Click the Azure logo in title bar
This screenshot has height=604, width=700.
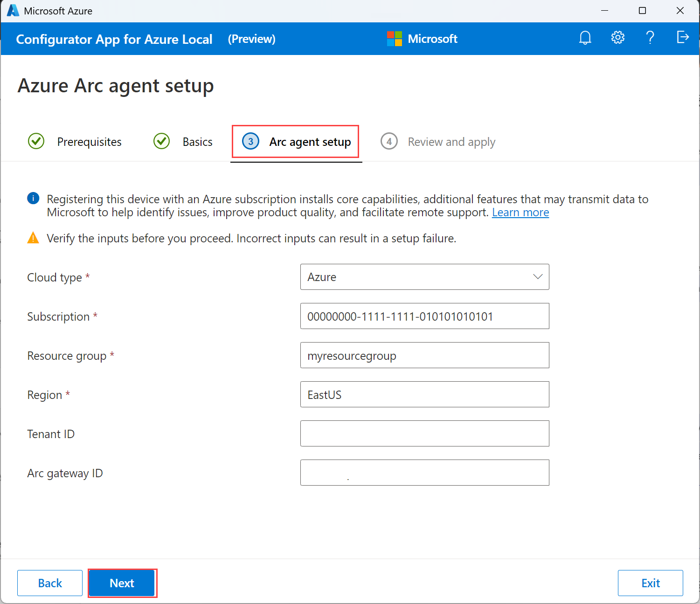(x=13, y=11)
